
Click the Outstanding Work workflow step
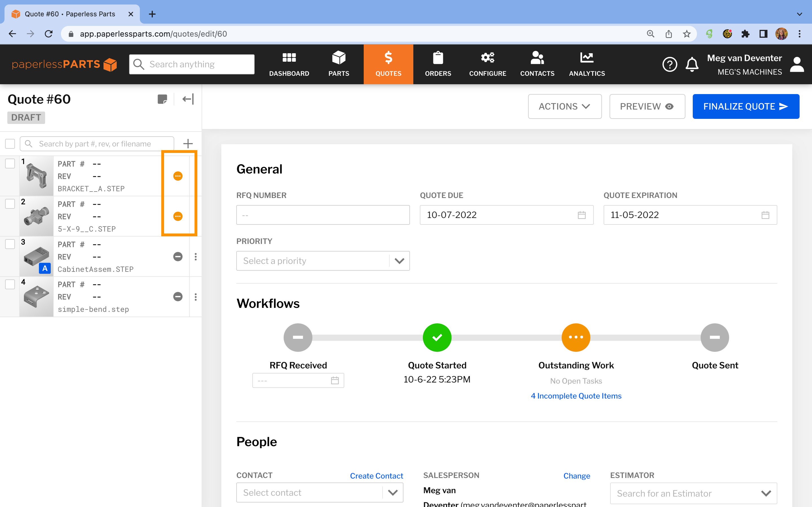pos(576,337)
